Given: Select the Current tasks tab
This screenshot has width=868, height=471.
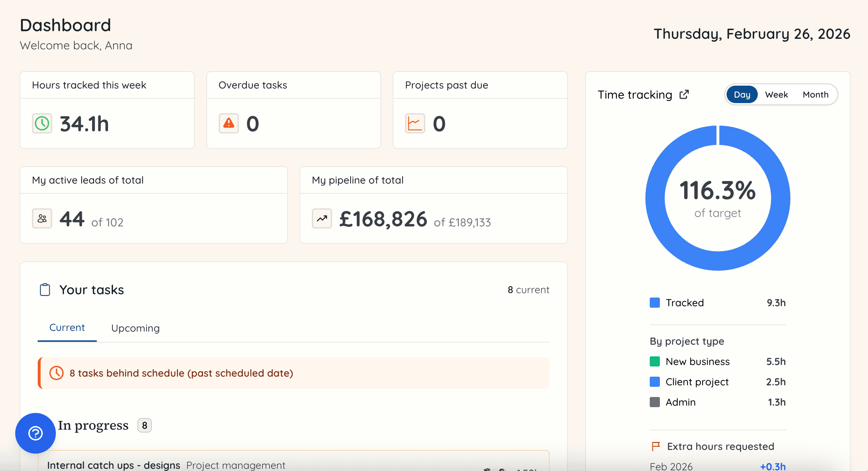Looking at the screenshot, I should [67, 327].
